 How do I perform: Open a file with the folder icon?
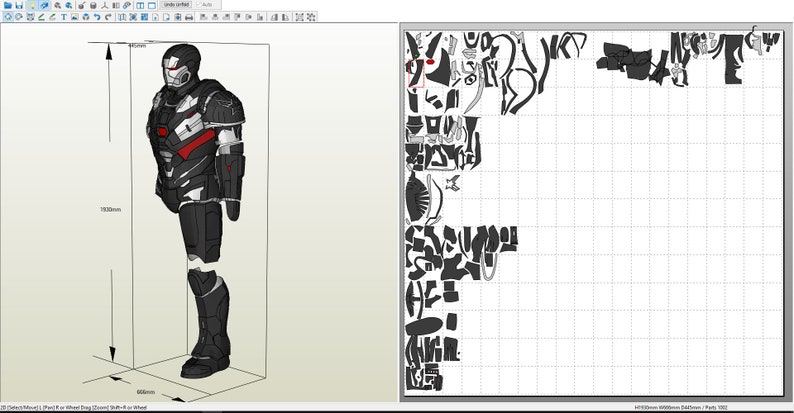coord(8,5)
